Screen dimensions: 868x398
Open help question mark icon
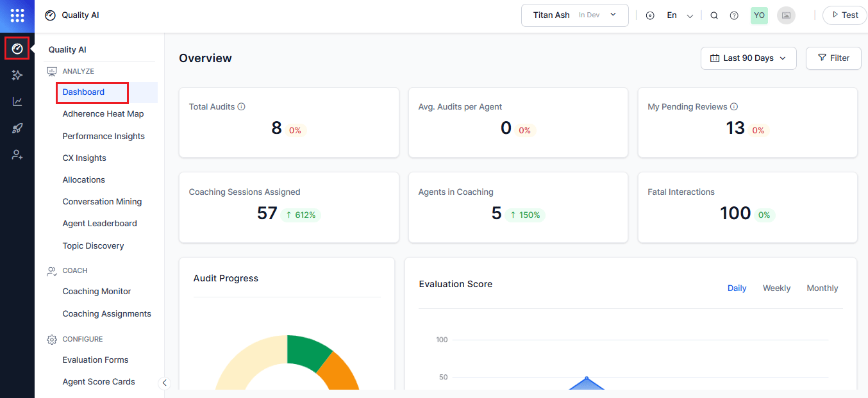(734, 15)
